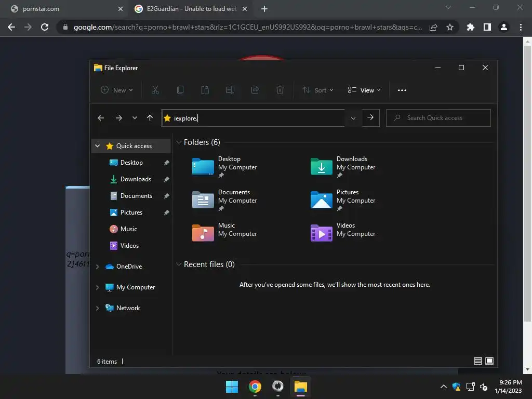The width and height of the screenshot is (532, 399).
Task: Click the Chrome icon in the taskbar
Action: 255,387
